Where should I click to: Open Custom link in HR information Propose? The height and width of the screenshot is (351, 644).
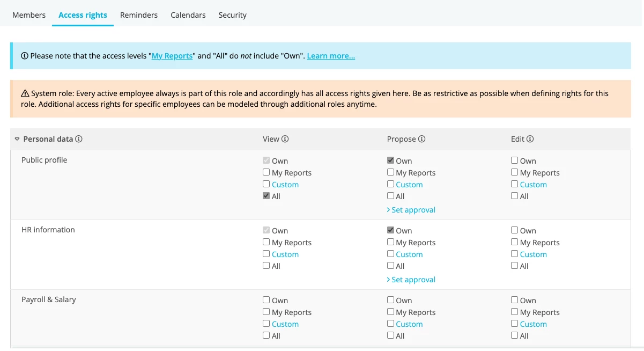pyautogui.click(x=409, y=254)
